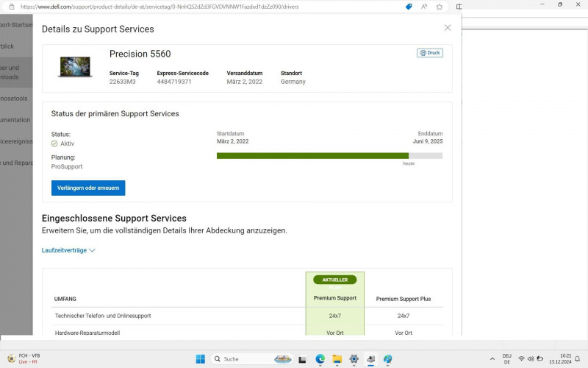Add page to favorites with star icon

[x=439, y=7]
